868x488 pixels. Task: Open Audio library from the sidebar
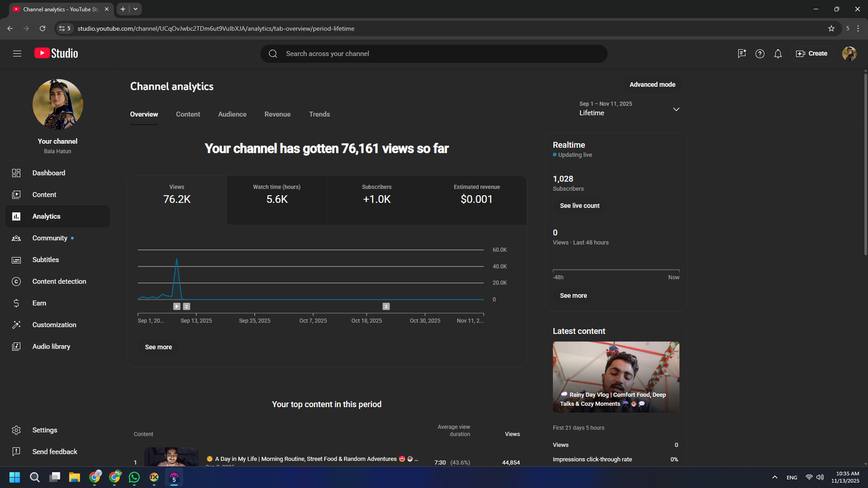tap(51, 346)
